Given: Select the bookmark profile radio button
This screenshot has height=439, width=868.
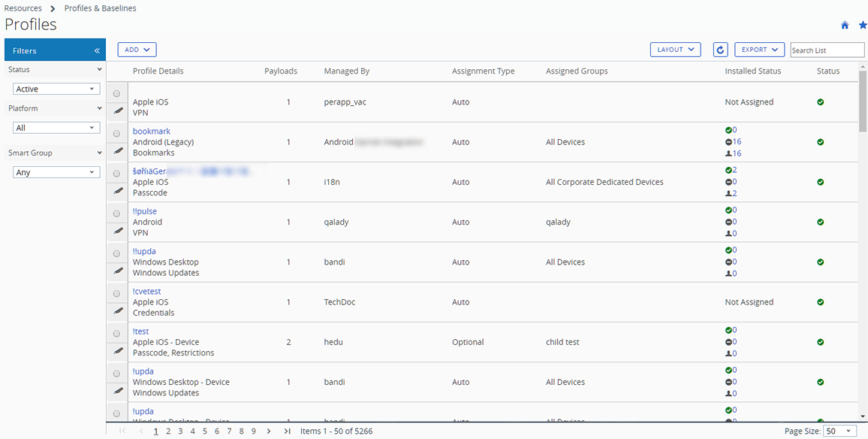Looking at the screenshot, I should point(116,133).
